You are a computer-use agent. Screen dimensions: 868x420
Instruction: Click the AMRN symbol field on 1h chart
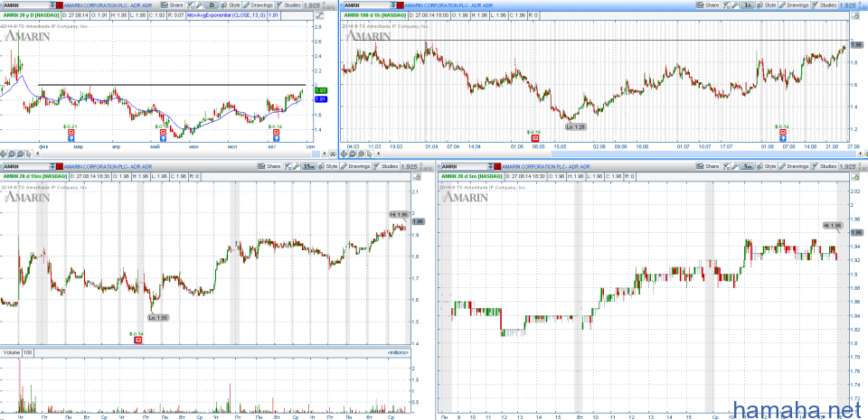click(x=367, y=5)
